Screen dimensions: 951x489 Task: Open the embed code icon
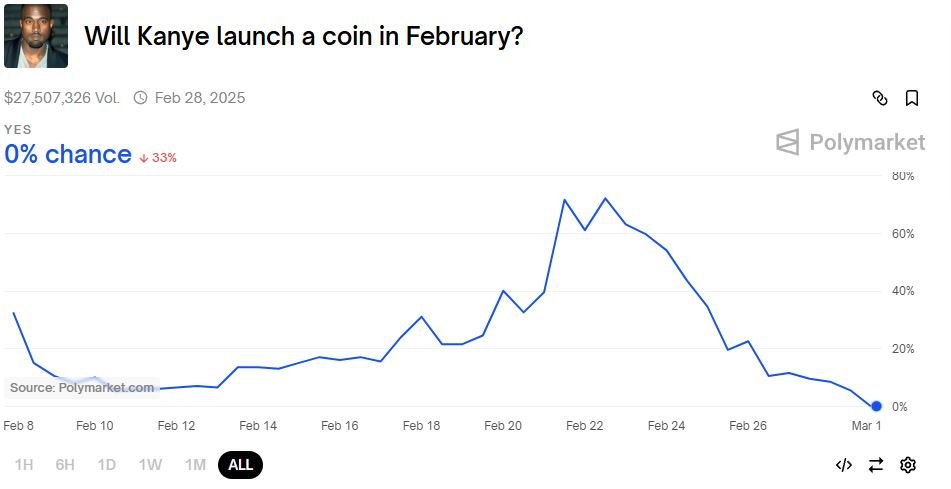tap(844, 465)
